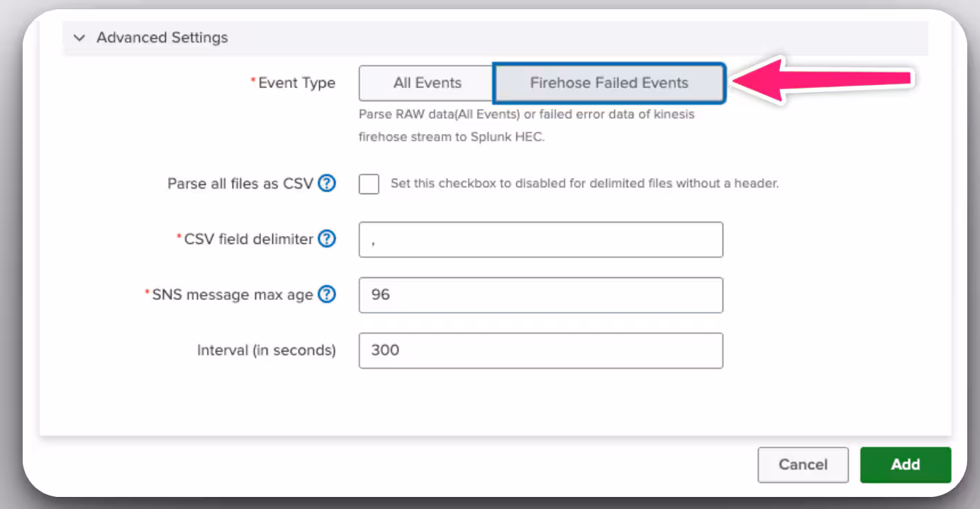980x509 pixels.
Task: Select the All Events event type
Action: (427, 83)
